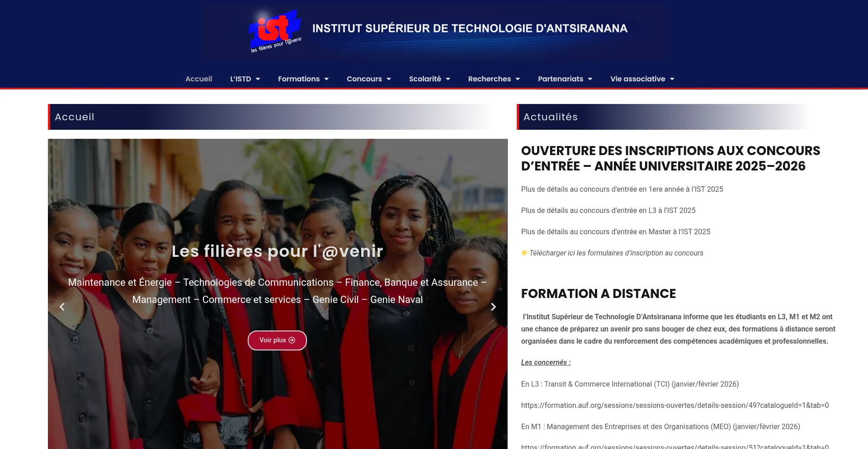The width and height of the screenshot is (868, 449).
Task: Expand the L'ISTD dropdown menu
Action: (245, 79)
